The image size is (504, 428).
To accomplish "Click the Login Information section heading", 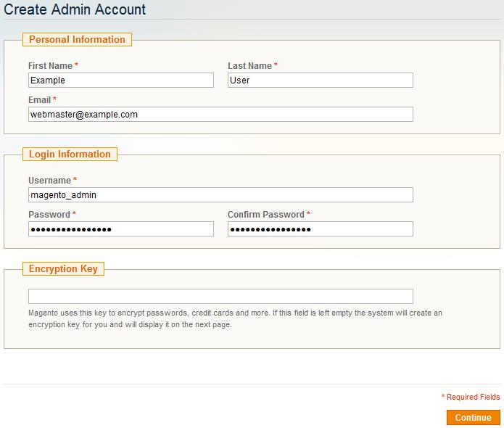I will (70, 155).
